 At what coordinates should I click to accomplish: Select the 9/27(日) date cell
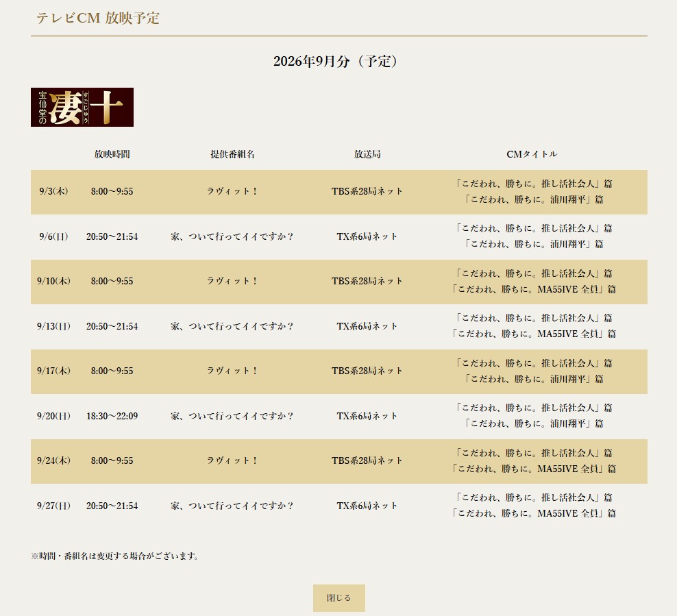pos(53,506)
